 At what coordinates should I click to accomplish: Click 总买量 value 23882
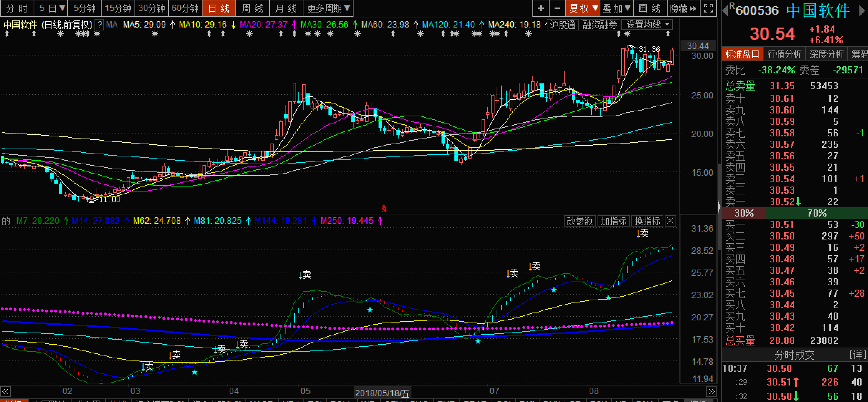point(824,340)
